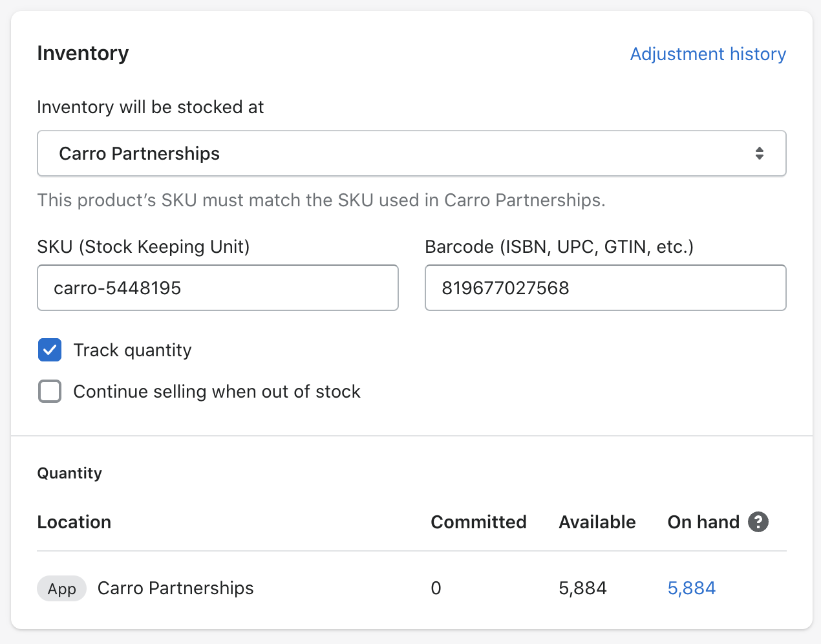Click the On hand help question-mark icon

[758, 522]
